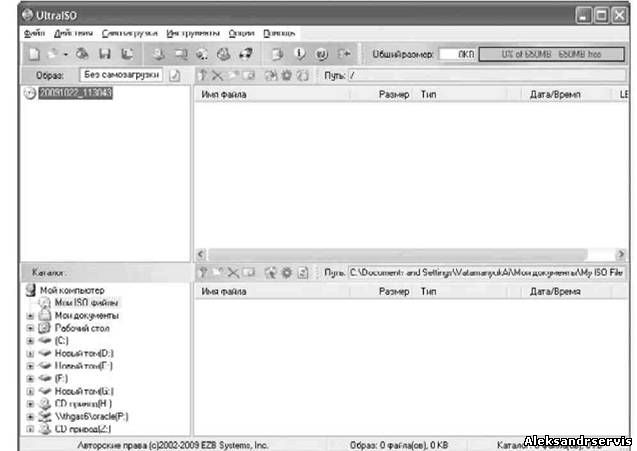Click the last icon before Путь in image toolbar
The image size is (637, 451).
tap(303, 75)
